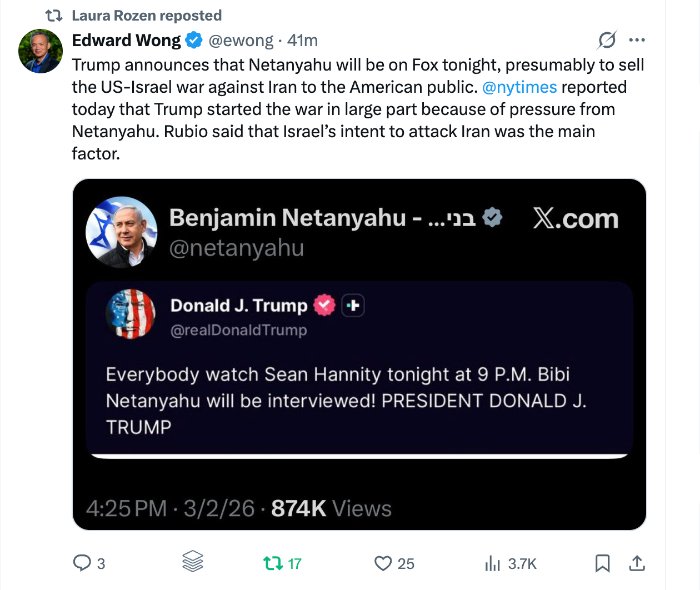Click the Edward Wong display name
Viewport: 700px width, 590px height.
click(x=127, y=41)
